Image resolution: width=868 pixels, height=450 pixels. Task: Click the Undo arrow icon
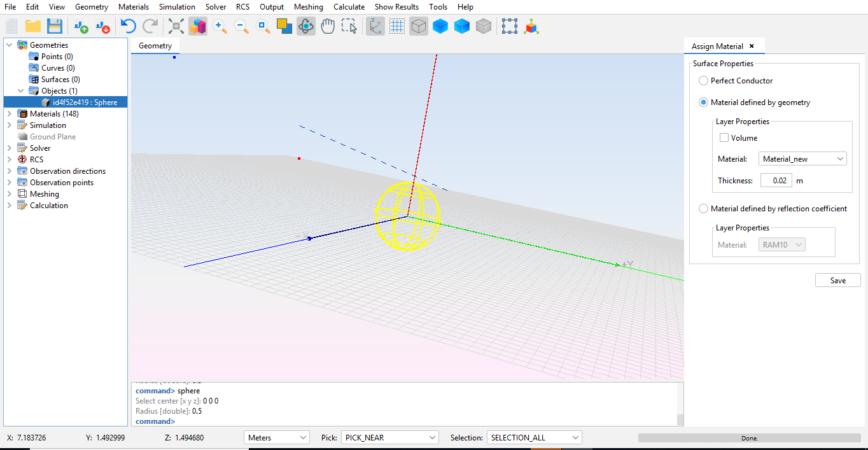pyautogui.click(x=129, y=26)
